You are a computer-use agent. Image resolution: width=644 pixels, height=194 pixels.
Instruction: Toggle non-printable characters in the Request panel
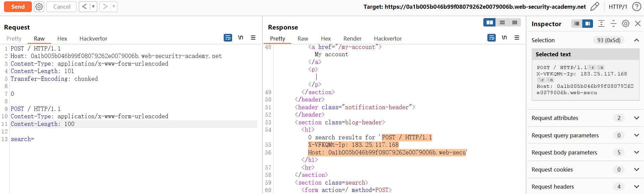pyautogui.click(x=240, y=38)
